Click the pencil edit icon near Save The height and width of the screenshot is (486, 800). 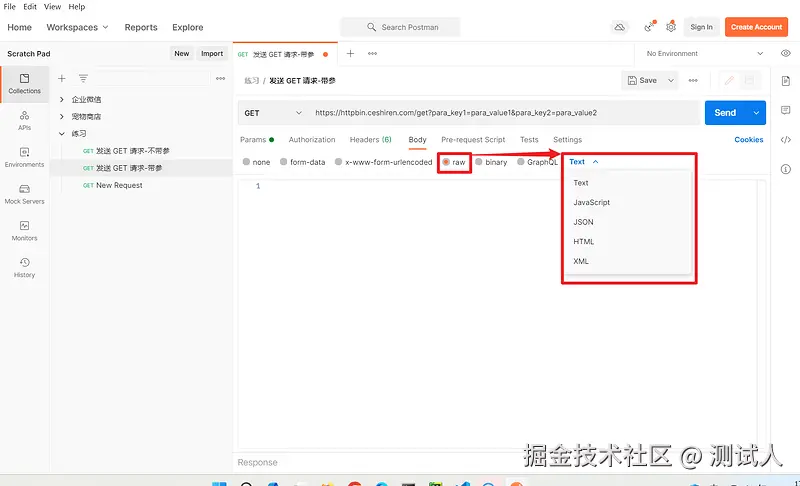(x=730, y=81)
